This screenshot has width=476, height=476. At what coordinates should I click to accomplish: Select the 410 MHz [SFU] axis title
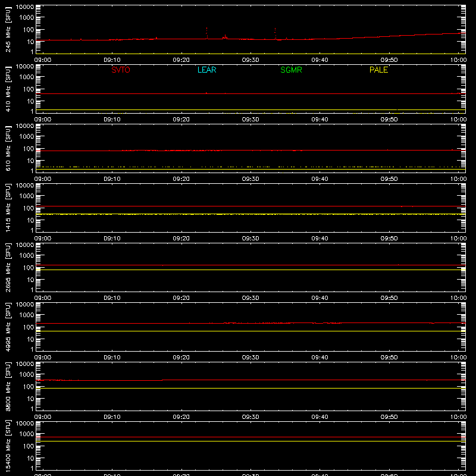[x=8, y=89]
